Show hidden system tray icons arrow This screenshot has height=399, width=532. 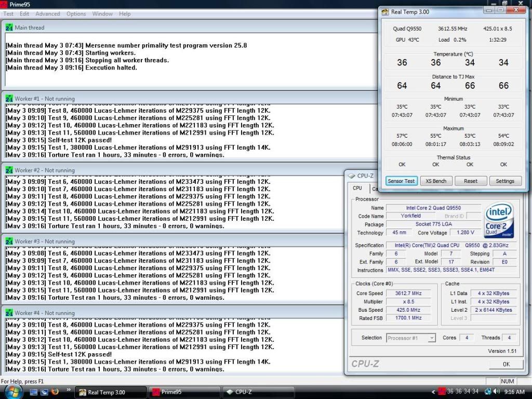click(433, 392)
